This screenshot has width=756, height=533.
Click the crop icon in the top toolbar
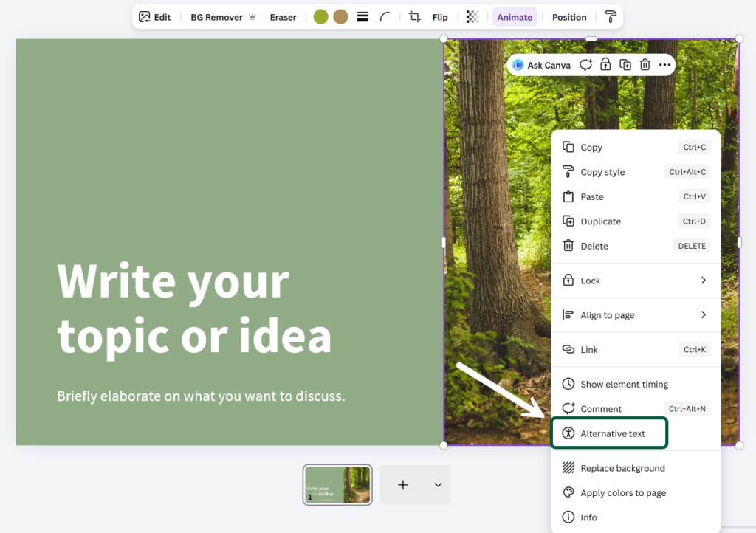414,17
